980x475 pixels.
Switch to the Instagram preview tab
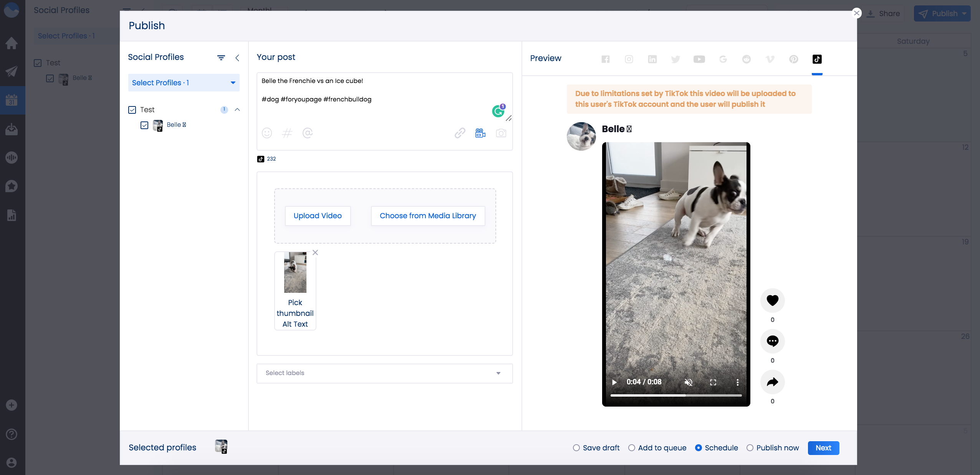629,59
